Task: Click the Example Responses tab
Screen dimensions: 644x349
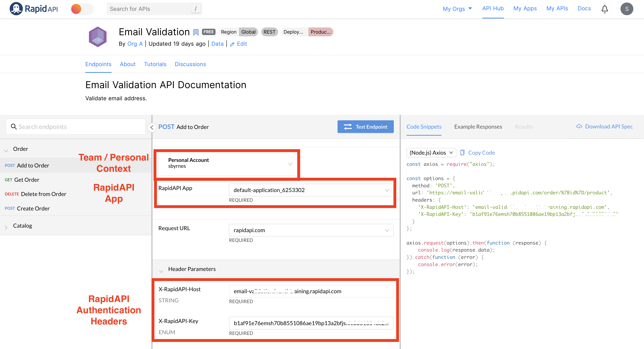Action: pos(478,126)
